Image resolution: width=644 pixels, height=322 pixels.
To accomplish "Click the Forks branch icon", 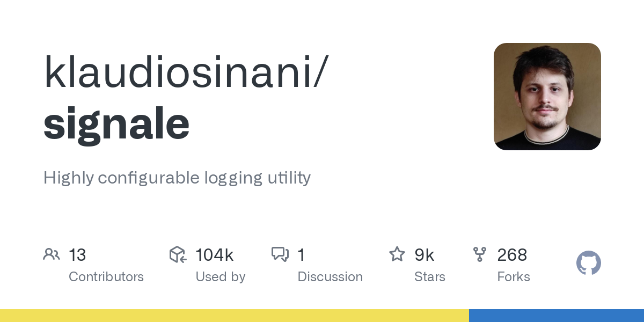I will click(x=480, y=254).
